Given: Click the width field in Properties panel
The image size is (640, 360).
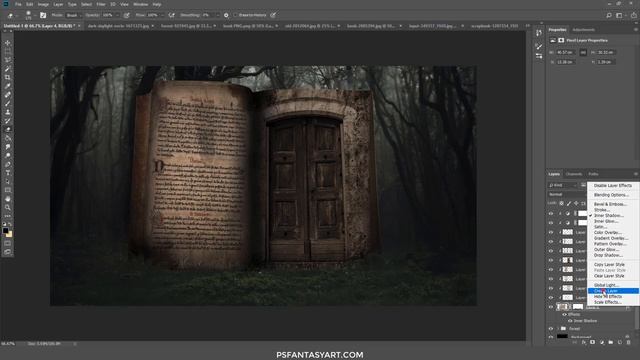Looking at the screenshot, I should click(566, 52).
